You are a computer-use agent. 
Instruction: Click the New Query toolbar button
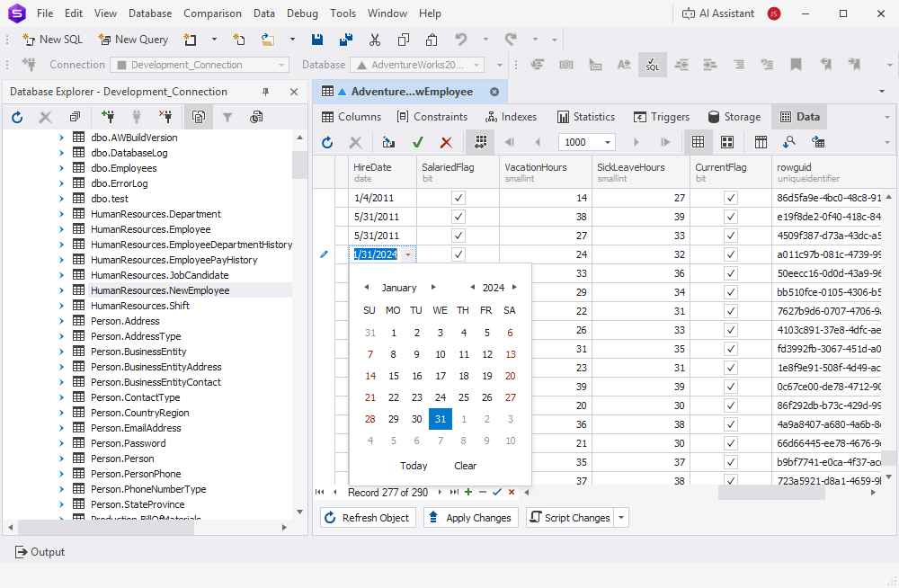133,40
